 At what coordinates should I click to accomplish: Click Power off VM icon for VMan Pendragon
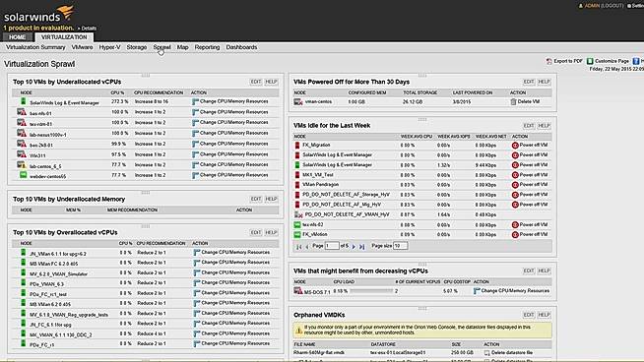coord(515,185)
